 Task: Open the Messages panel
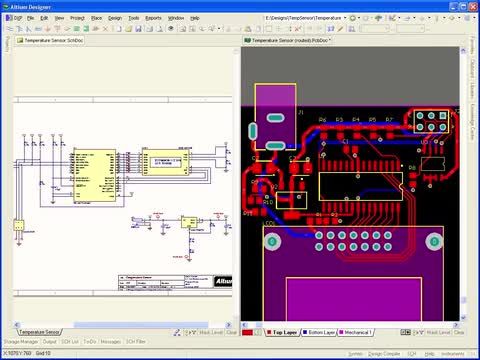pos(111,342)
